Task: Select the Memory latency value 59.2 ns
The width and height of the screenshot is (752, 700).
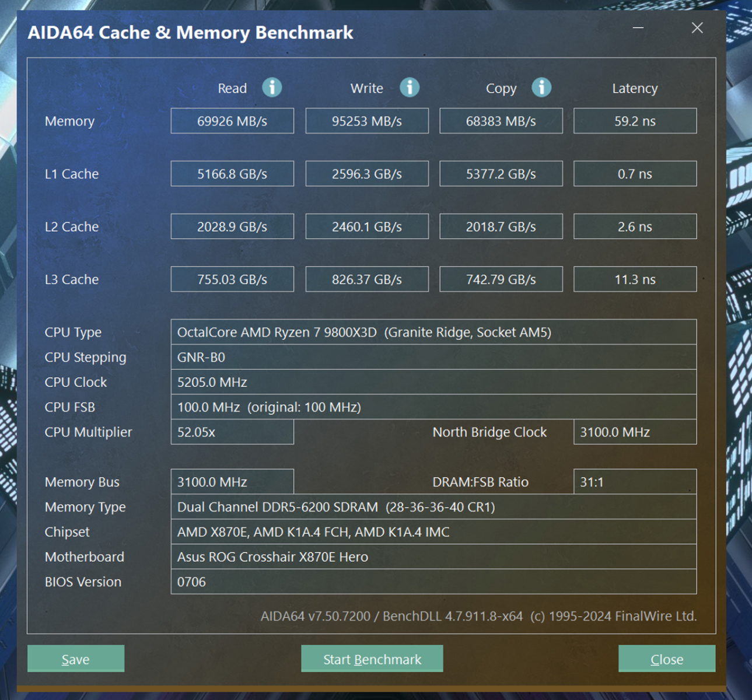Action: (635, 121)
